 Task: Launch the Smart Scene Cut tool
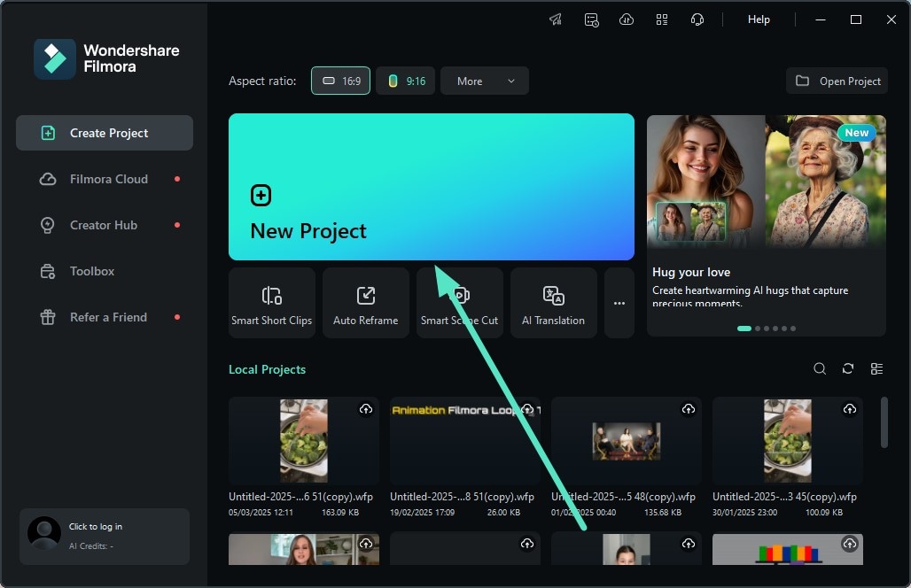pos(460,303)
